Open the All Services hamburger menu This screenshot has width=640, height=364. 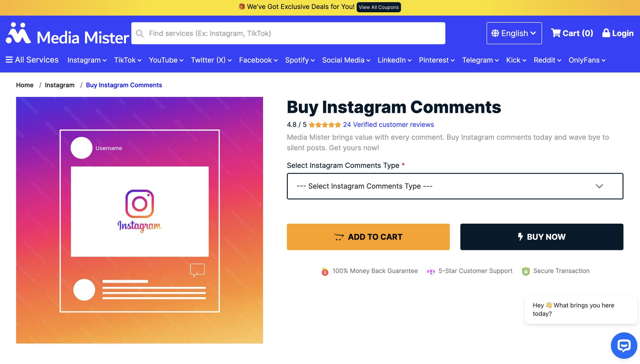[9, 59]
